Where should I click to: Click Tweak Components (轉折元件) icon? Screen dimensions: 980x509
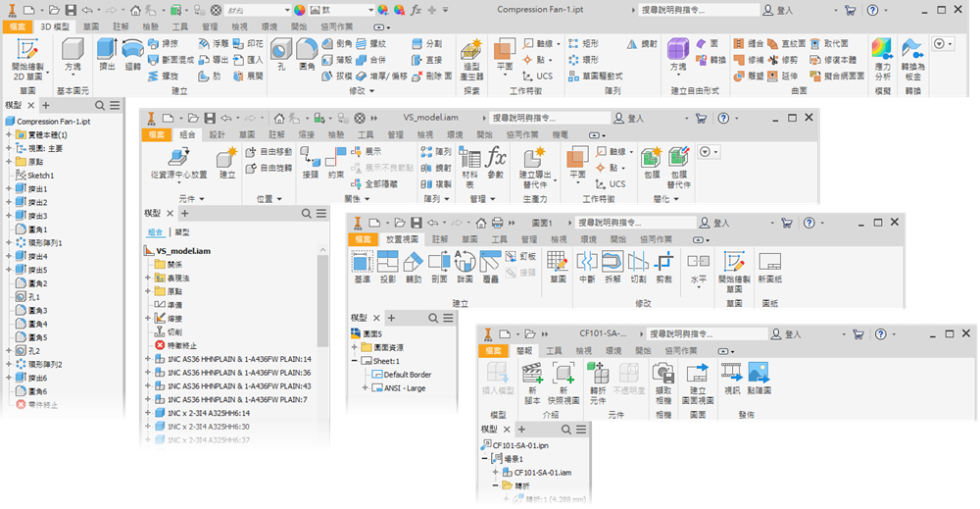coord(598,383)
